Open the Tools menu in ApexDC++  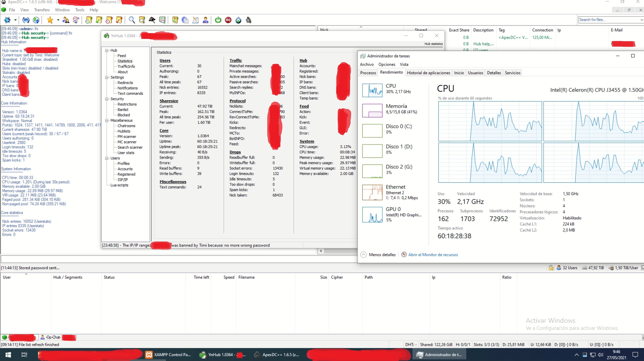(x=79, y=10)
